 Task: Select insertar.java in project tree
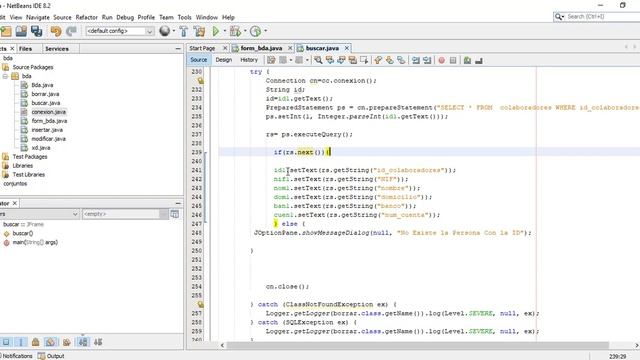point(47,130)
